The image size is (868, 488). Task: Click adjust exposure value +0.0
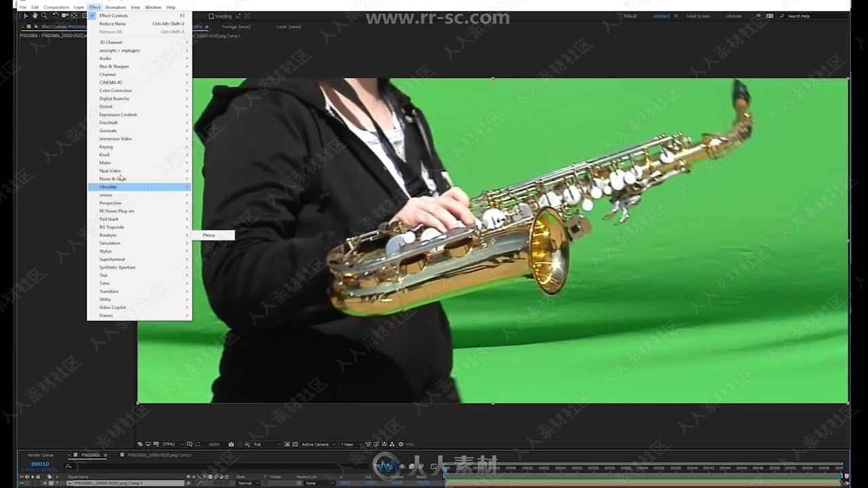coord(409,445)
